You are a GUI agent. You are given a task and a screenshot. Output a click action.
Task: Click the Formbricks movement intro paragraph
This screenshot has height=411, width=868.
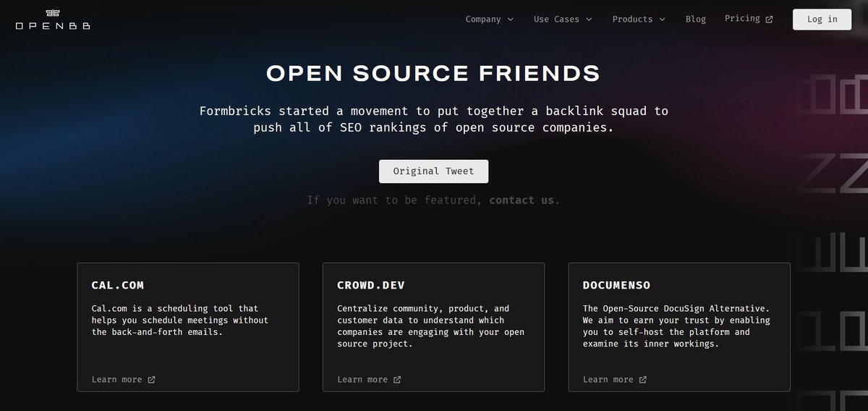coord(433,119)
